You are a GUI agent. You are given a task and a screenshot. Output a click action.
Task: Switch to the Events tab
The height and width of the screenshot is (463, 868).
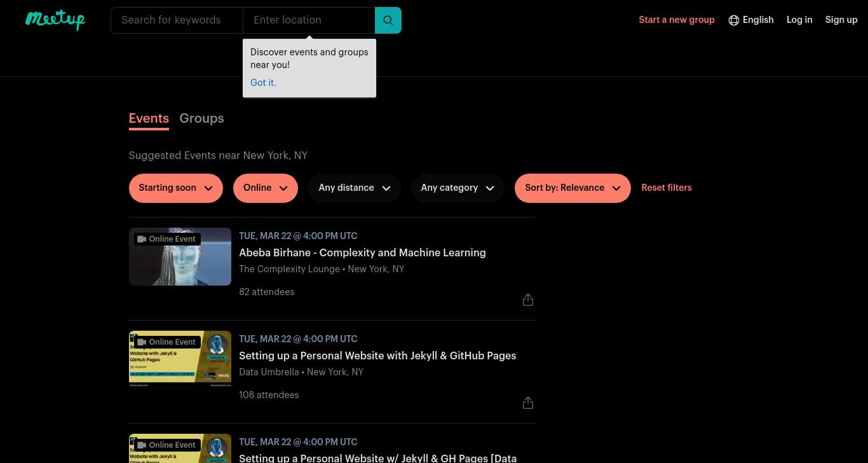coord(149,119)
